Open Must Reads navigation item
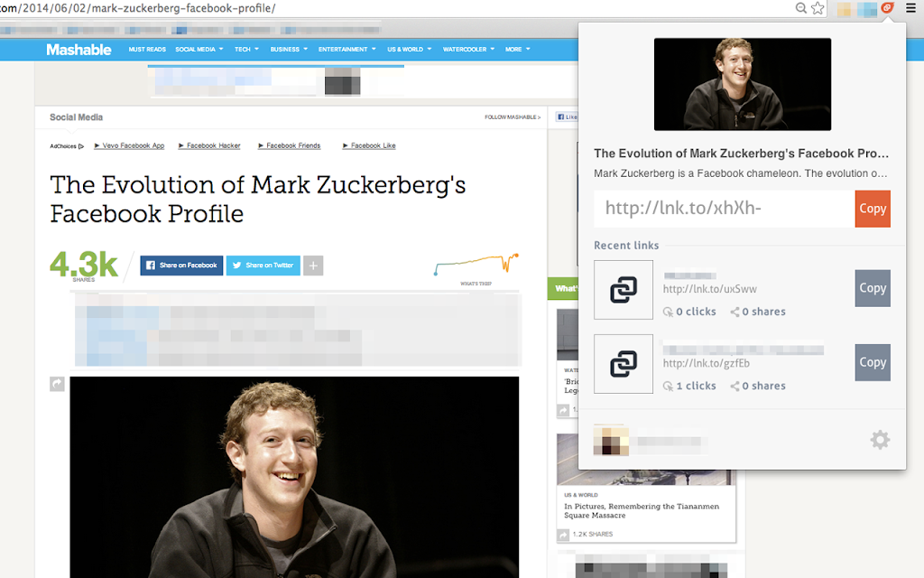This screenshot has width=924, height=578. tap(147, 50)
